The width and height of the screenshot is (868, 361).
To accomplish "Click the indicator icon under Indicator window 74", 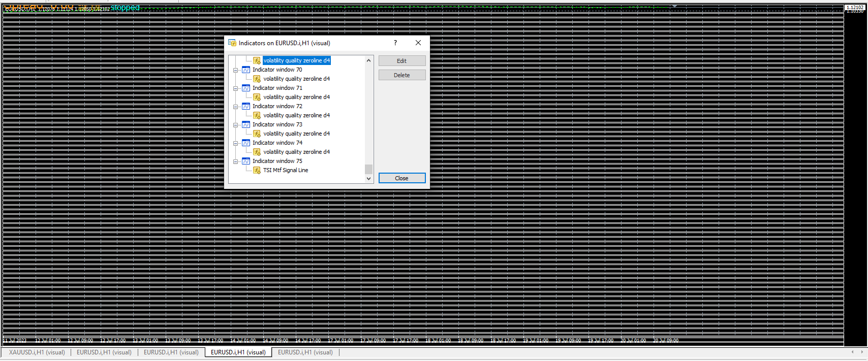I will pos(257,152).
